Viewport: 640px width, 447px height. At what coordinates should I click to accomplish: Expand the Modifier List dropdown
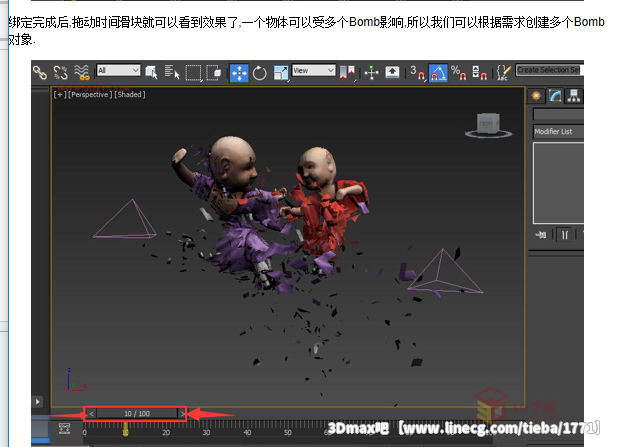click(x=558, y=131)
